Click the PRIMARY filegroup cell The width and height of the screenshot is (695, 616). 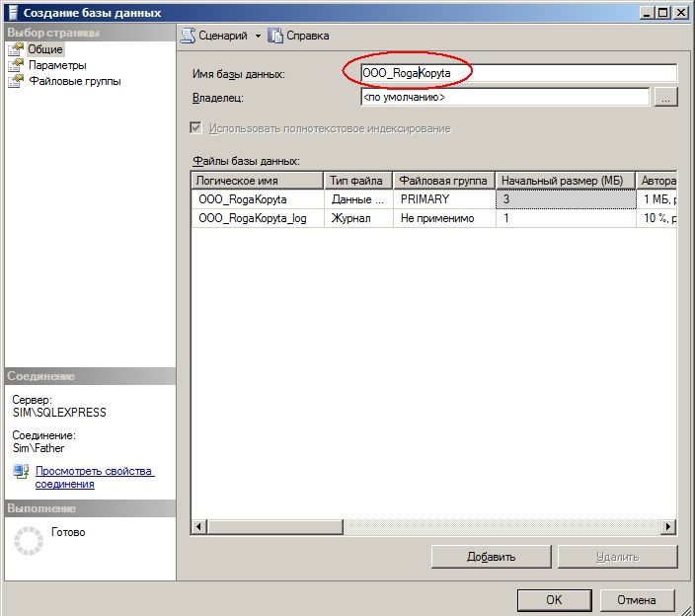(x=444, y=199)
